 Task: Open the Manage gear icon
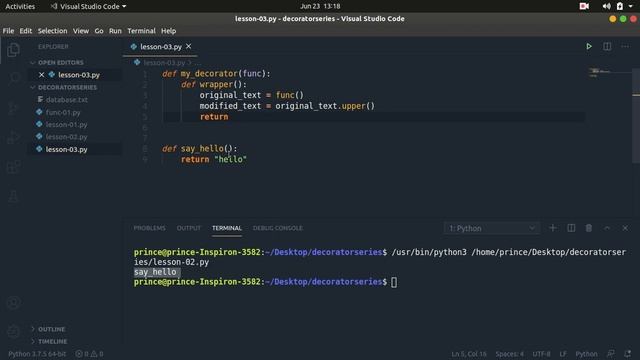[13, 331]
